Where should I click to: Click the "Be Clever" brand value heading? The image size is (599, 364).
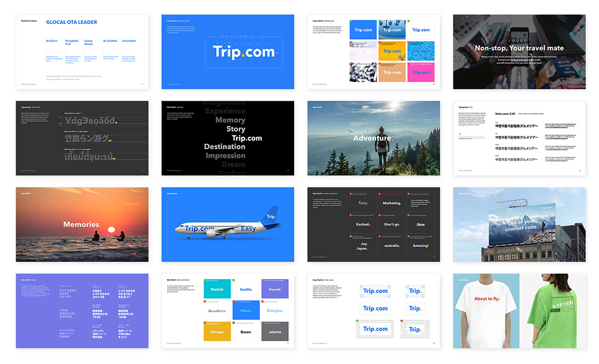(x=53, y=41)
